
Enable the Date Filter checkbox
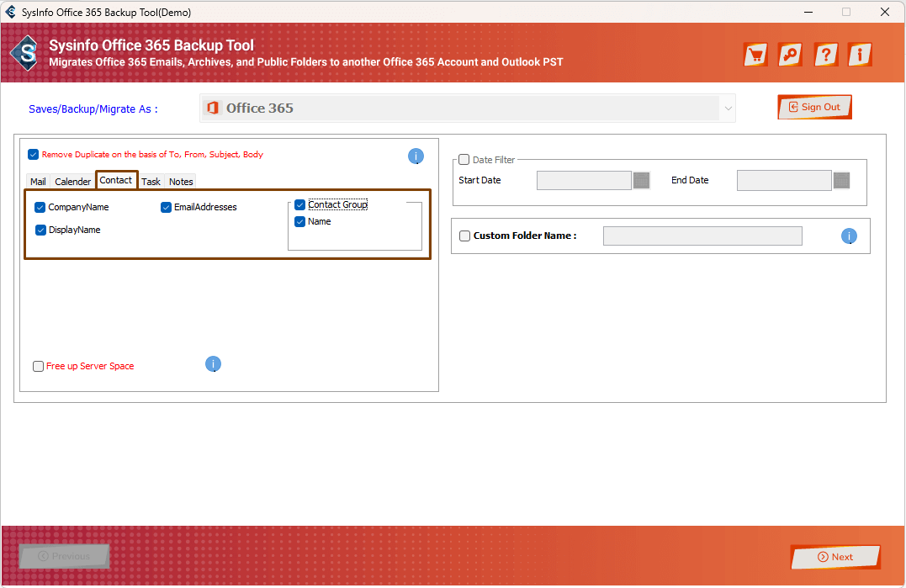tap(464, 160)
